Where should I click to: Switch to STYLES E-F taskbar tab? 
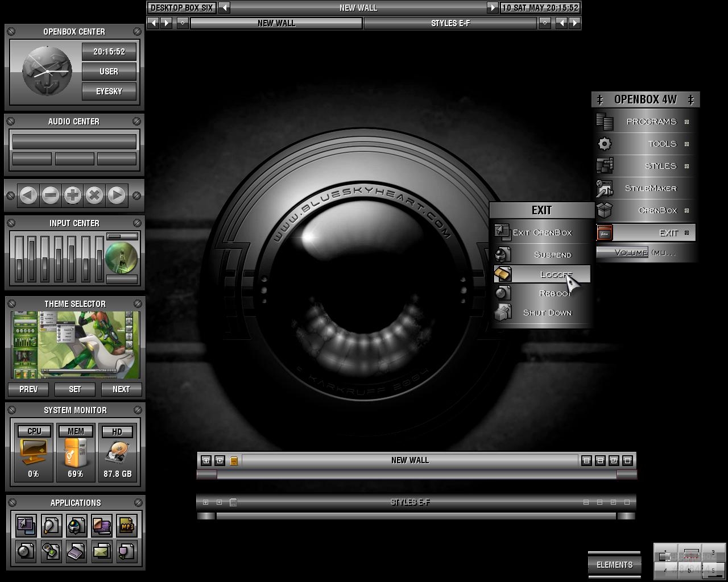[x=450, y=23]
